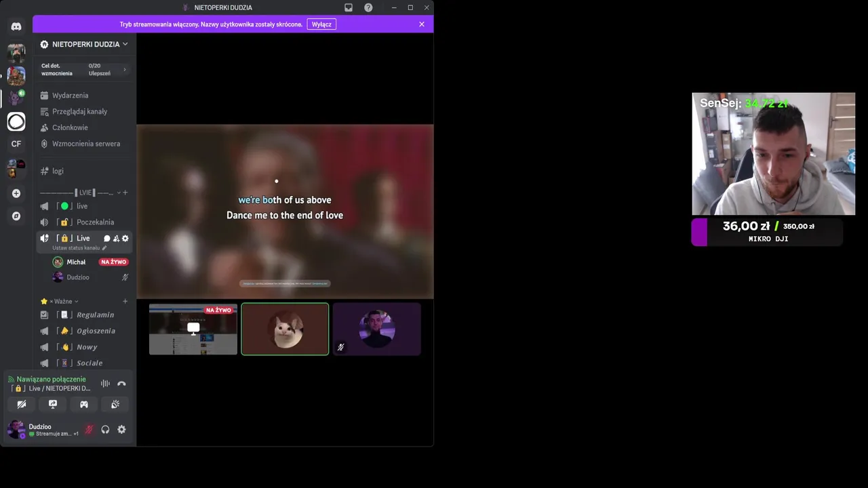This screenshot has height=488, width=868.
Task: Select the purple bat server icon
Action: tap(16, 98)
